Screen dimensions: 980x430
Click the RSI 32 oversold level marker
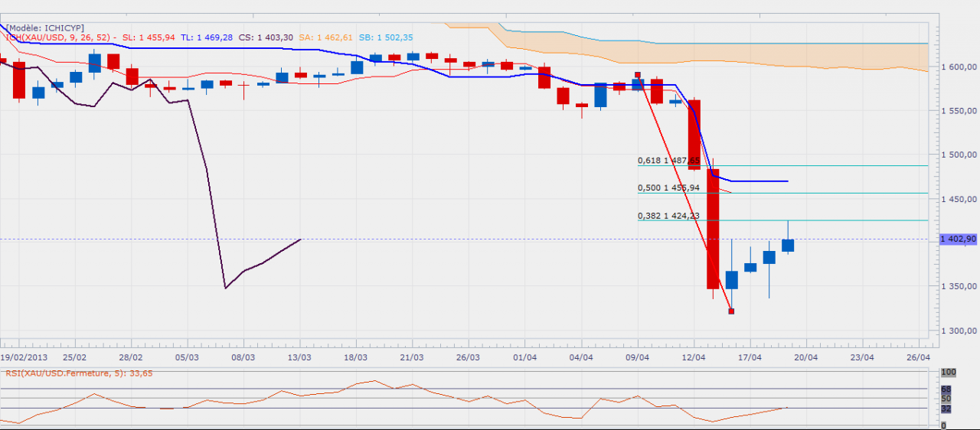click(947, 409)
